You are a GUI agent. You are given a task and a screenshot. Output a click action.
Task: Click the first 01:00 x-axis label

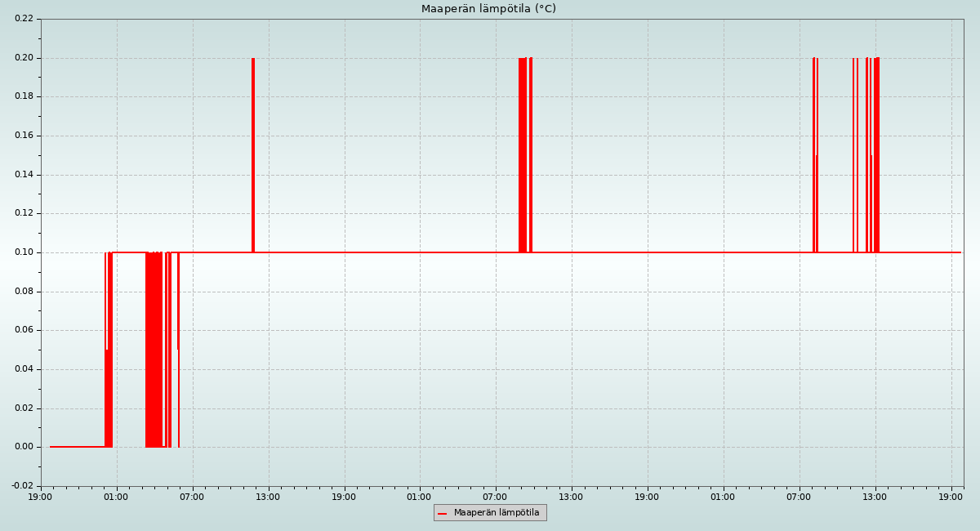point(116,497)
